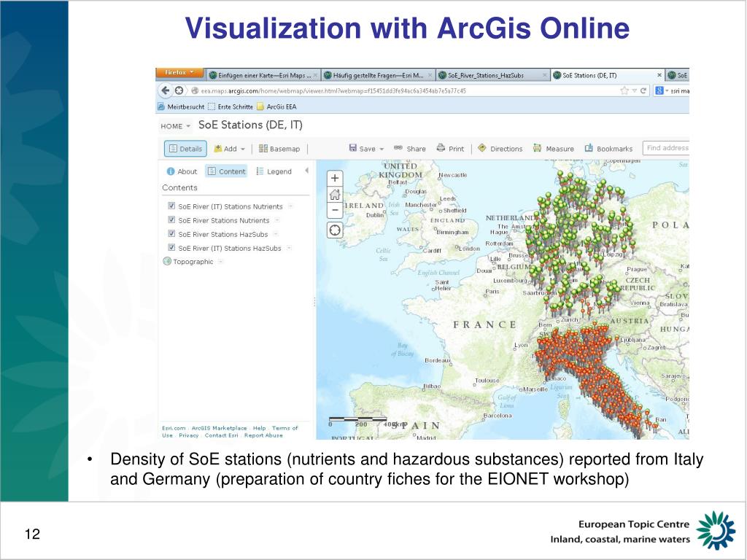Image resolution: width=747 pixels, height=560 pixels.
Task: Click the map zoom in plus button
Action: (x=335, y=178)
